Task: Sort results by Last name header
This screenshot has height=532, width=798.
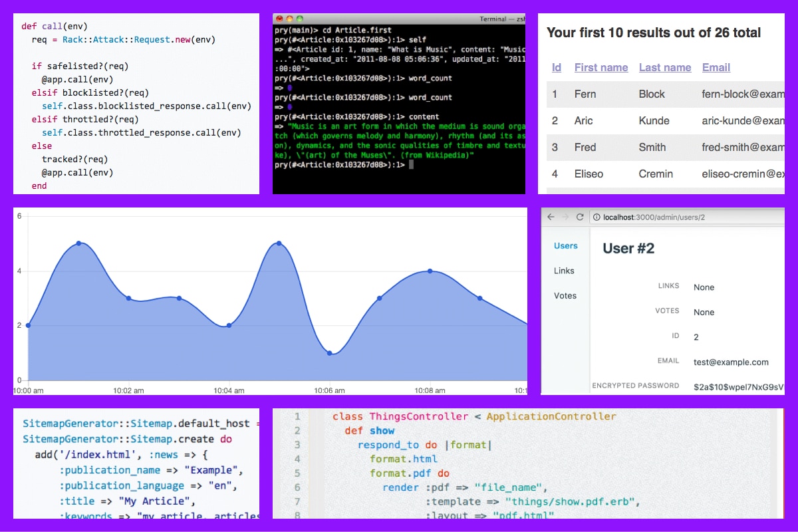Action: (x=665, y=67)
